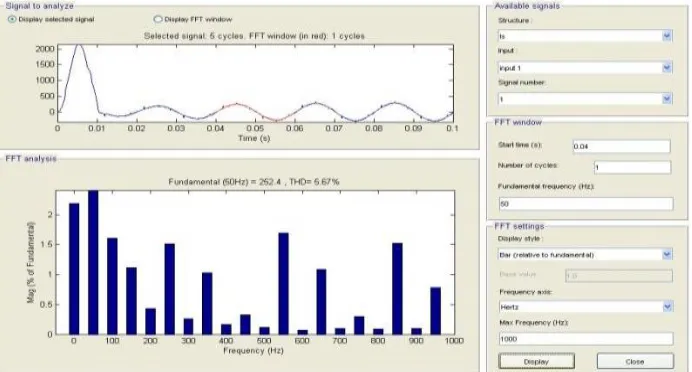Click the Number of cycles field
Image resolution: width=692 pixels, height=372 pixels.
(x=632, y=167)
